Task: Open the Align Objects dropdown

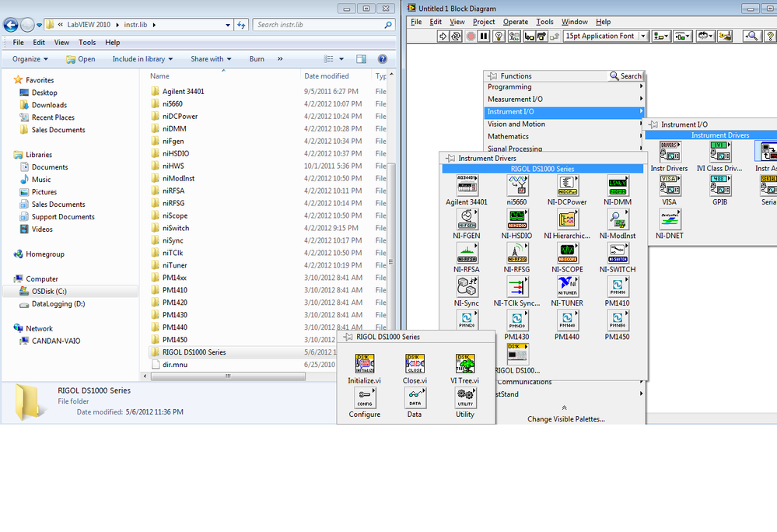Action: [660, 36]
